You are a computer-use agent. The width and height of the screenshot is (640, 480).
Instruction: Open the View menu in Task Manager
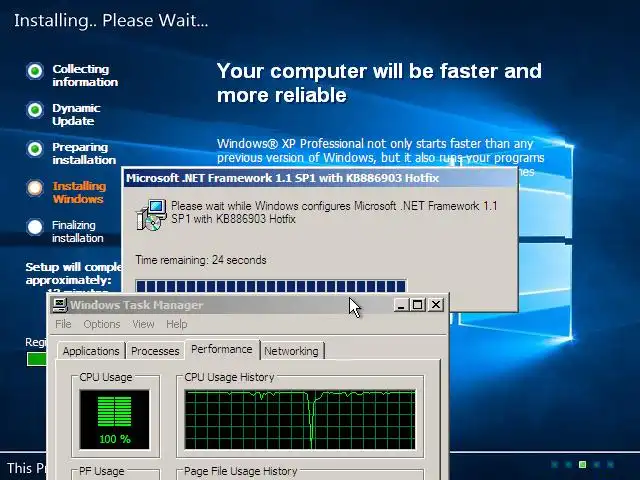pos(143,324)
